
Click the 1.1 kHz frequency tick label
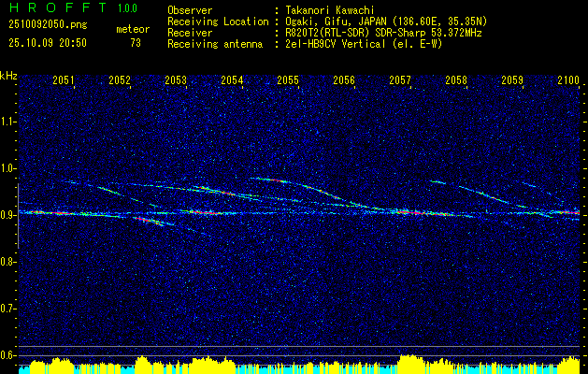tap(7, 122)
